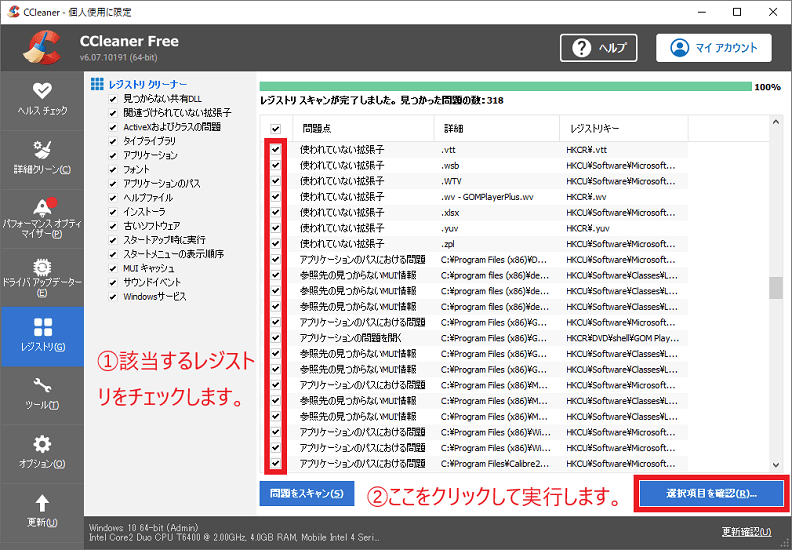Toggle タイプライブラリ checkbox

pyautogui.click(x=113, y=141)
